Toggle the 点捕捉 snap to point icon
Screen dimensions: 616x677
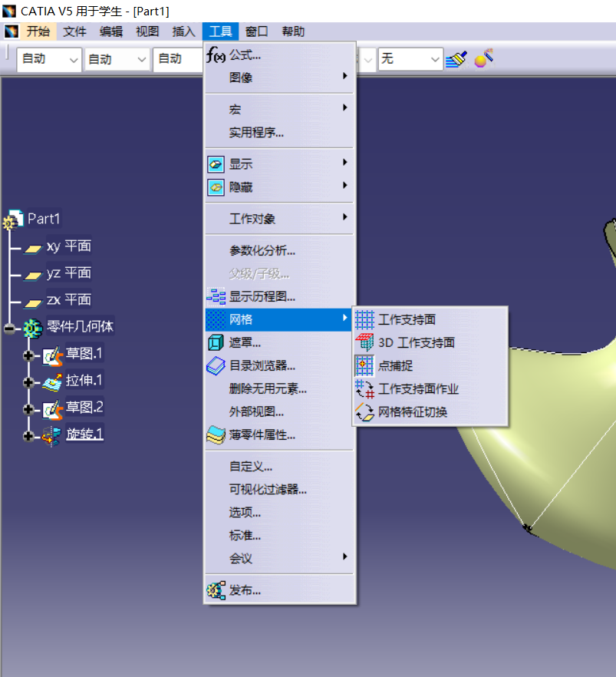click(364, 365)
